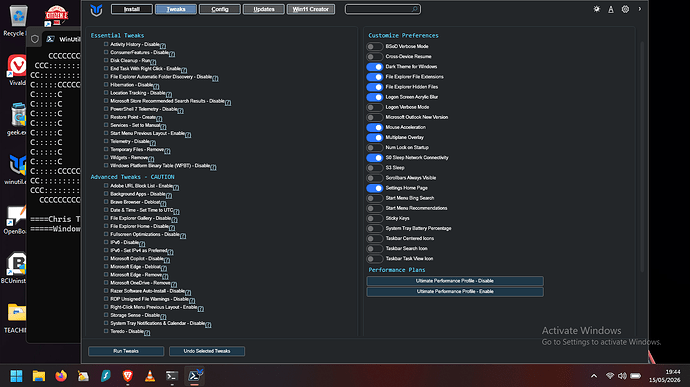
Task: Turn off Dark Theme for Windows toggle
Action: 374,67
